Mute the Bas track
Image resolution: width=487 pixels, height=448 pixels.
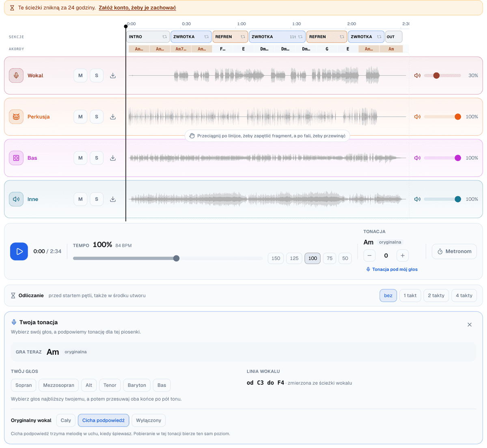80,158
